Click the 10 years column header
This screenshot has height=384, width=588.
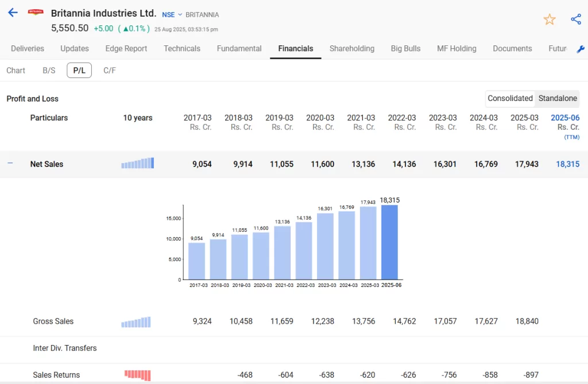(x=138, y=118)
